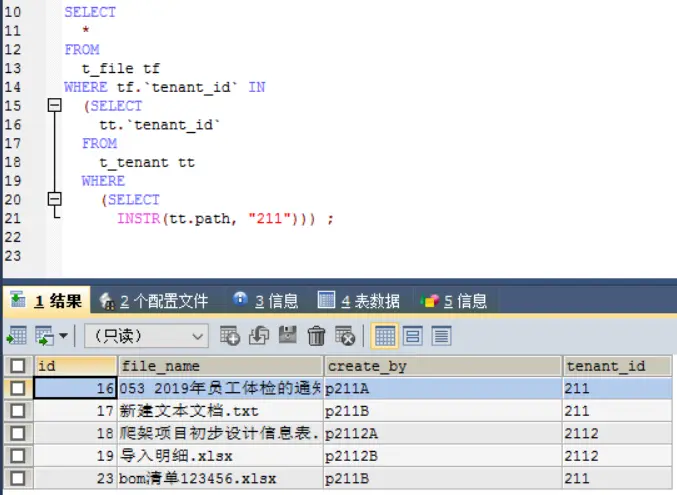Switch to grid view icon
This screenshot has height=495, width=677.
[384, 336]
